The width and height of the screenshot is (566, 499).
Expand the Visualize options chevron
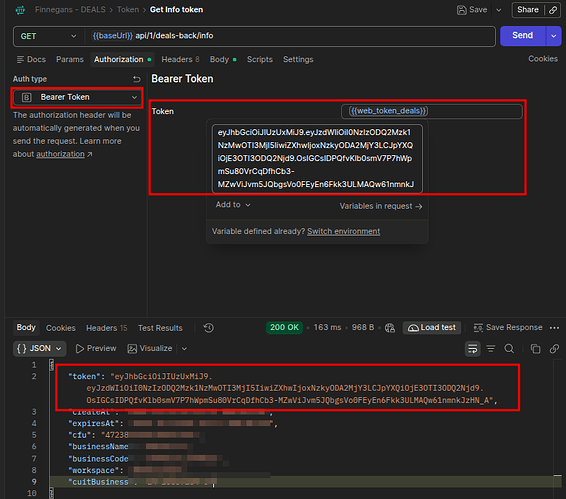[x=184, y=348]
